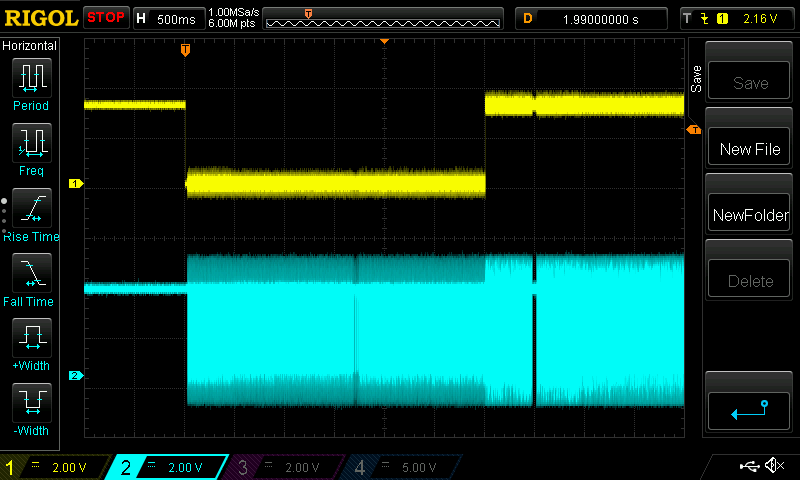
Task: Select the Fall Time measurement icon
Action: pos(32,272)
